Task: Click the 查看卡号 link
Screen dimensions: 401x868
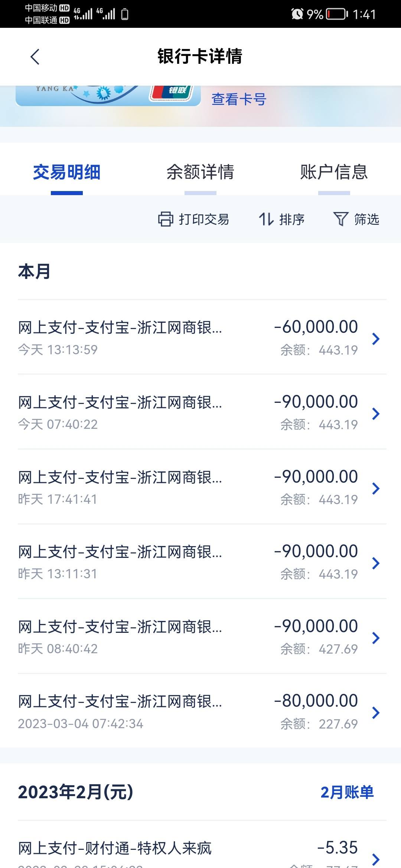Action: 239,99
